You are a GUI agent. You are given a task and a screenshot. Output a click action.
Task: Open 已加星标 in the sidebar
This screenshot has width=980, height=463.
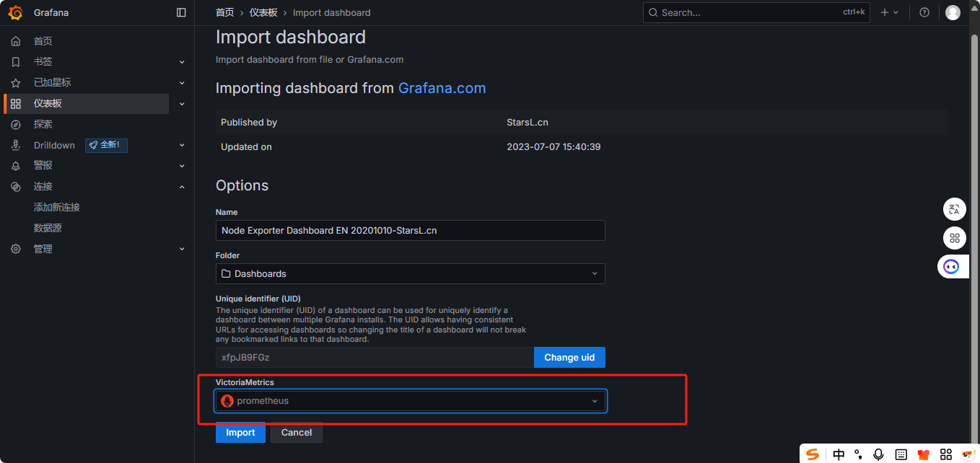tap(52, 83)
